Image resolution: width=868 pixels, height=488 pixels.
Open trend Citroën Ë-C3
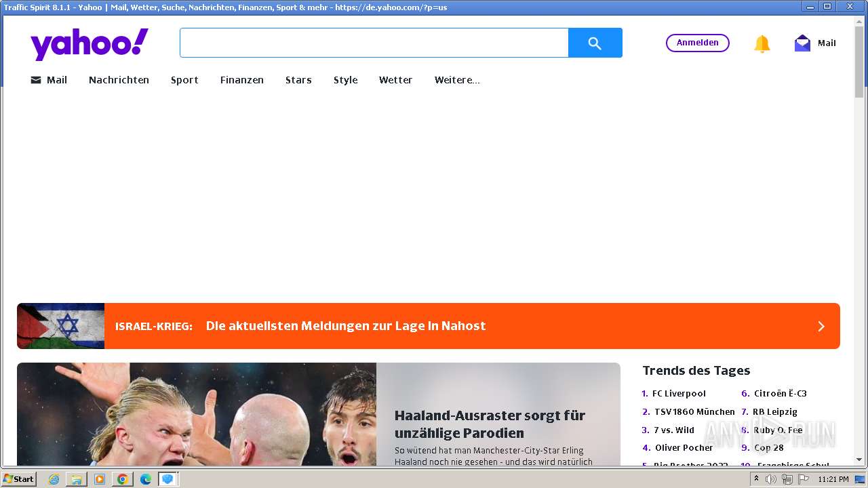[781, 393]
